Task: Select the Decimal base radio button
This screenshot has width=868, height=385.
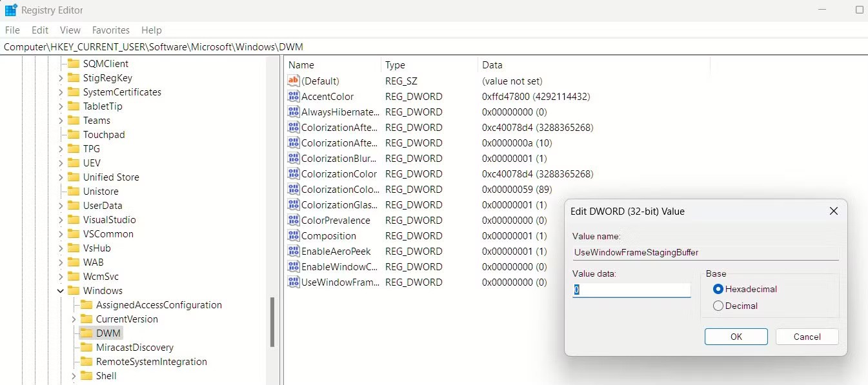Action: click(x=718, y=306)
